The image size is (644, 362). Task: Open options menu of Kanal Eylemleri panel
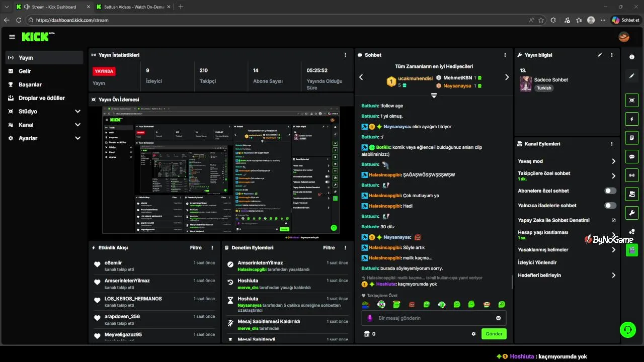pyautogui.click(x=612, y=144)
